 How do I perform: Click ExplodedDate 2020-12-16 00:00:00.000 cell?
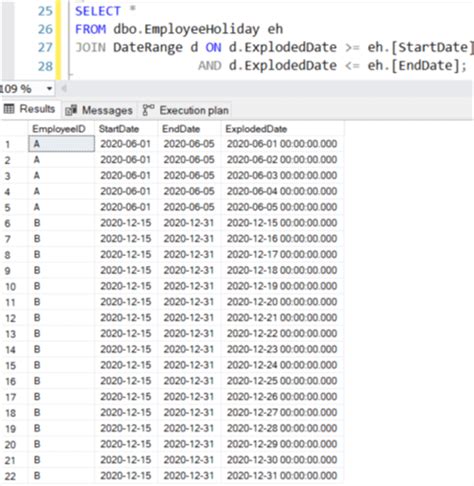(x=283, y=239)
